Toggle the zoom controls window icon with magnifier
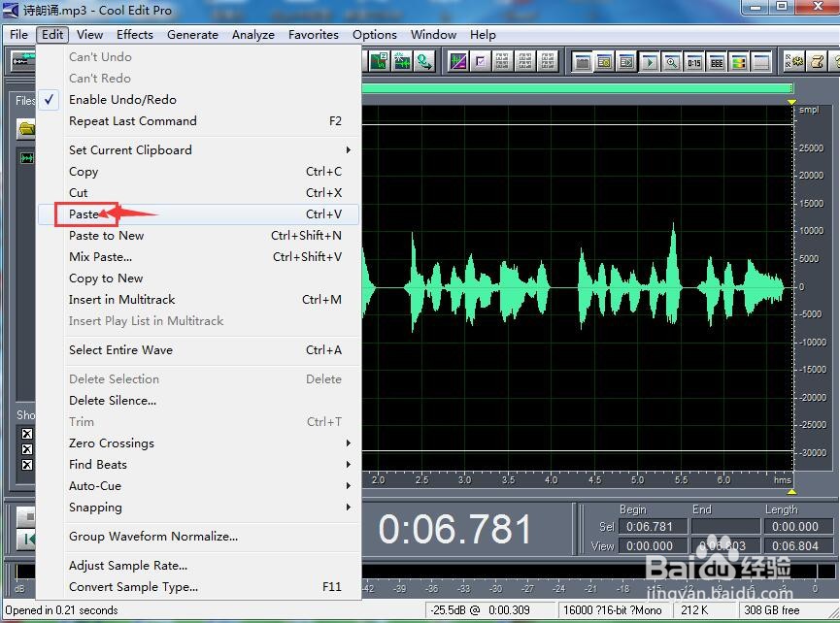This screenshot has height=623, width=840. pyautogui.click(x=672, y=62)
